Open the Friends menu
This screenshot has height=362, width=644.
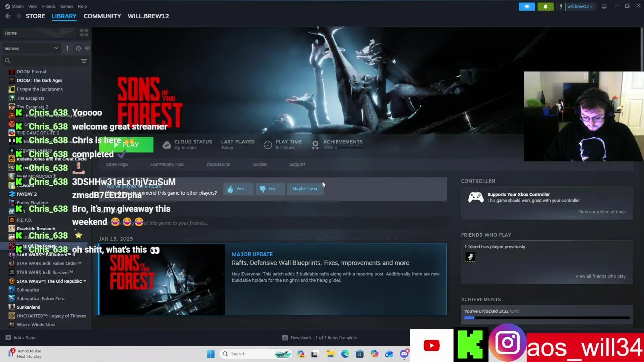point(49,6)
